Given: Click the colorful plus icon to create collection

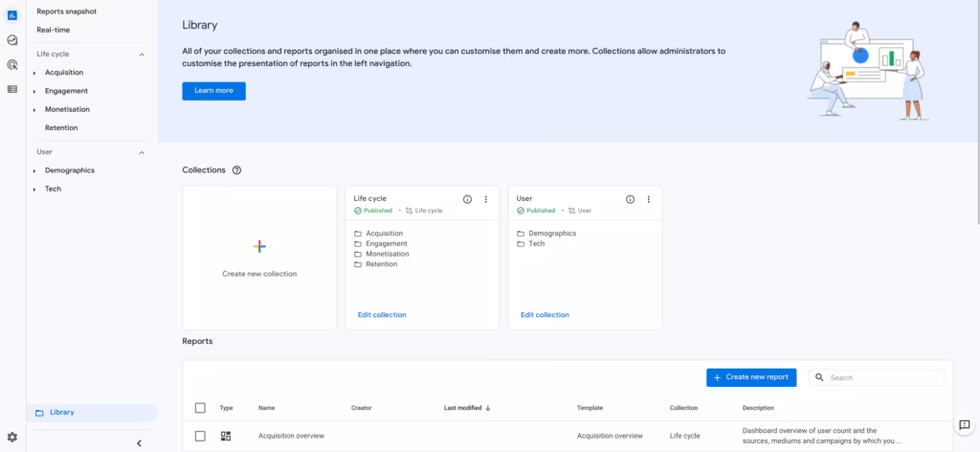Looking at the screenshot, I should coord(259,246).
